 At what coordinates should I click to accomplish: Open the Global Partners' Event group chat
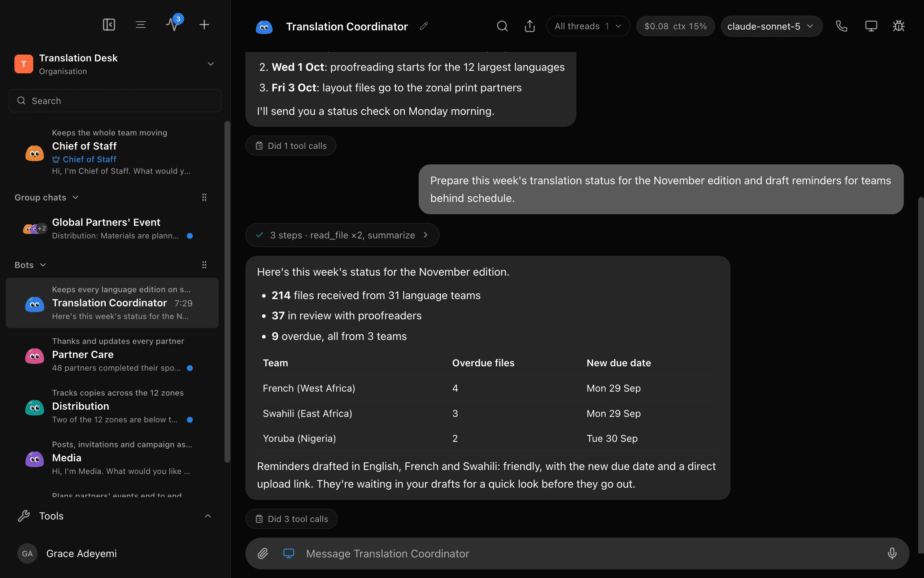click(x=112, y=229)
